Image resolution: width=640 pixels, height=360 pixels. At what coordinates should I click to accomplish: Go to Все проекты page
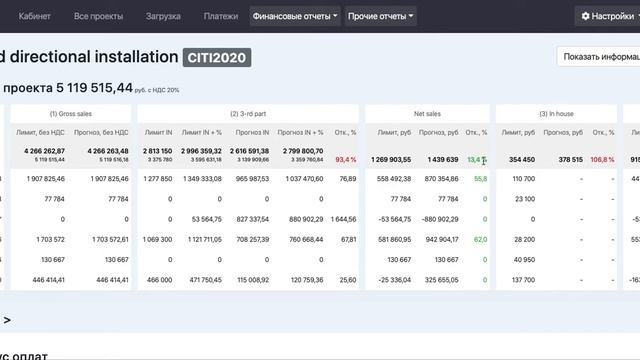(x=98, y=16)
